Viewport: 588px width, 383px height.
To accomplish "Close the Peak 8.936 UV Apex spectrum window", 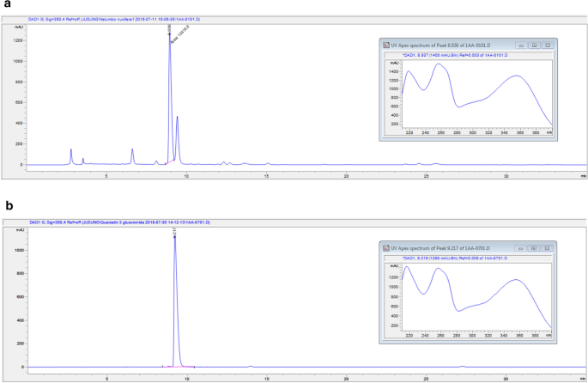I will tap(548, 46).
